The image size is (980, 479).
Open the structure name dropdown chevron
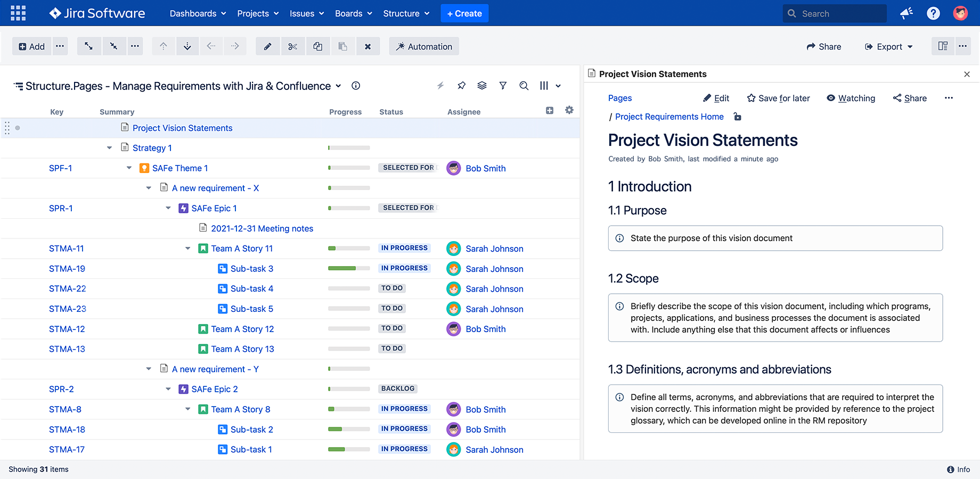(338, 86)
